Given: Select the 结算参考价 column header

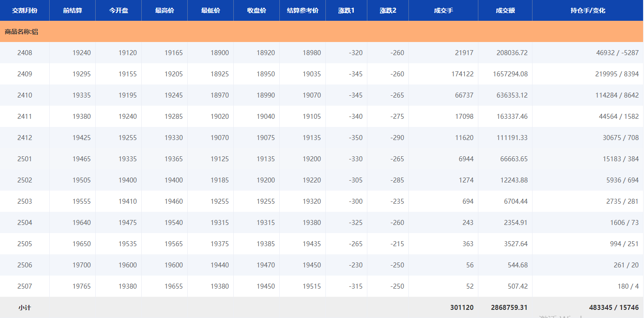Looking at the screenshot, I should pos(302,10).
